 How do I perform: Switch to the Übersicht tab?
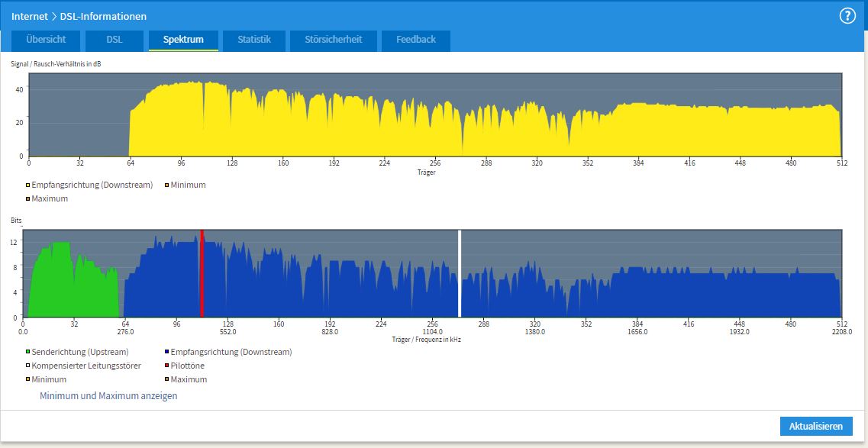click(46, 40)
